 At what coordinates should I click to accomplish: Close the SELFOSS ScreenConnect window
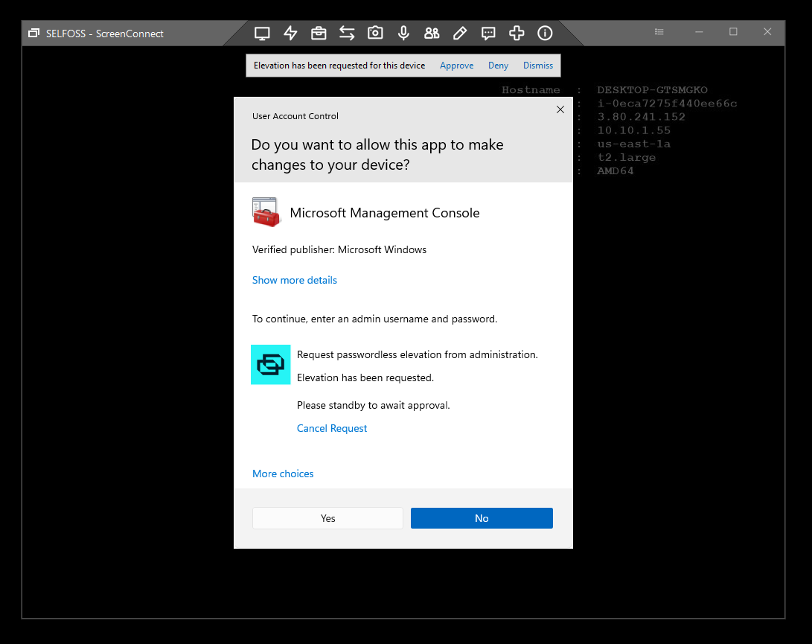click(767, 32)
